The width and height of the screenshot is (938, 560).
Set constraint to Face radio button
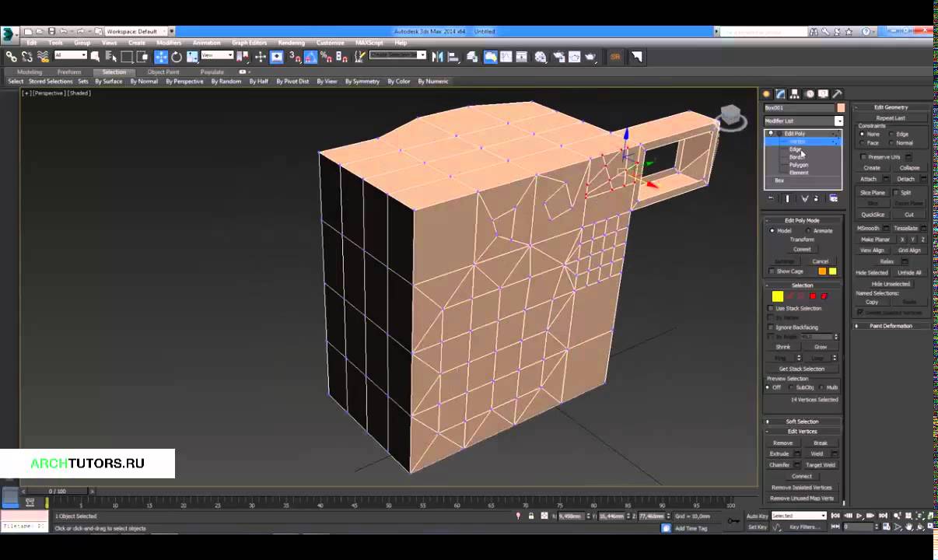coord(862,143)
